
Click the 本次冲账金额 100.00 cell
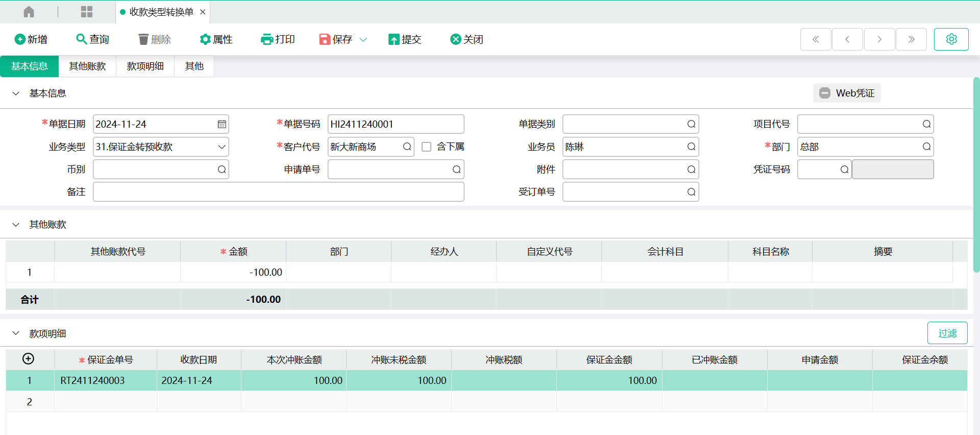pyautogui.click(x=294, y=380)
